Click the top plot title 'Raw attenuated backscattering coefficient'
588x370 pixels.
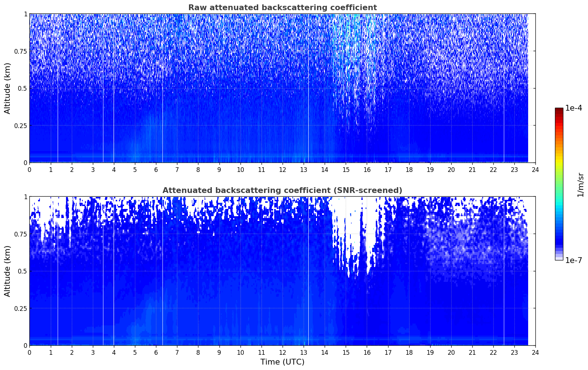pos(282,8)
